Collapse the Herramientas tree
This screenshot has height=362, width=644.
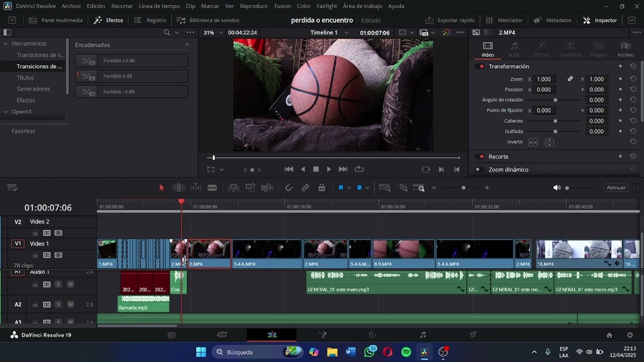[6, 44]
